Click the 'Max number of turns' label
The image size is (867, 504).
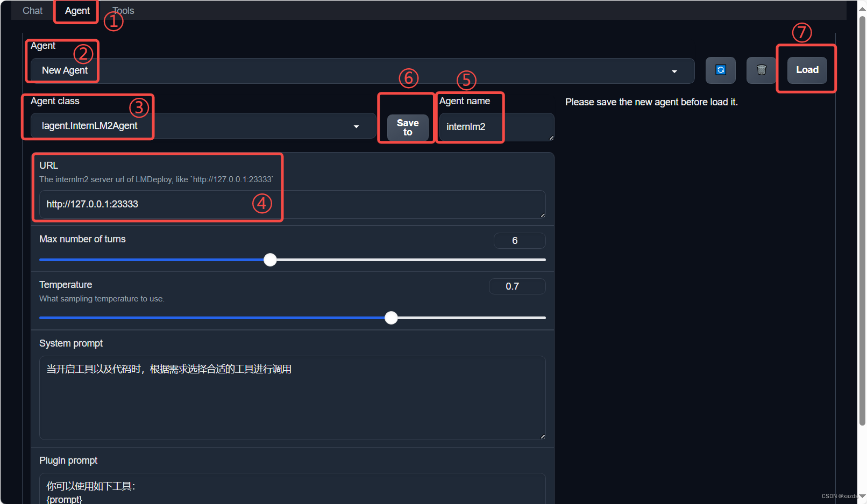pos(82,239)
